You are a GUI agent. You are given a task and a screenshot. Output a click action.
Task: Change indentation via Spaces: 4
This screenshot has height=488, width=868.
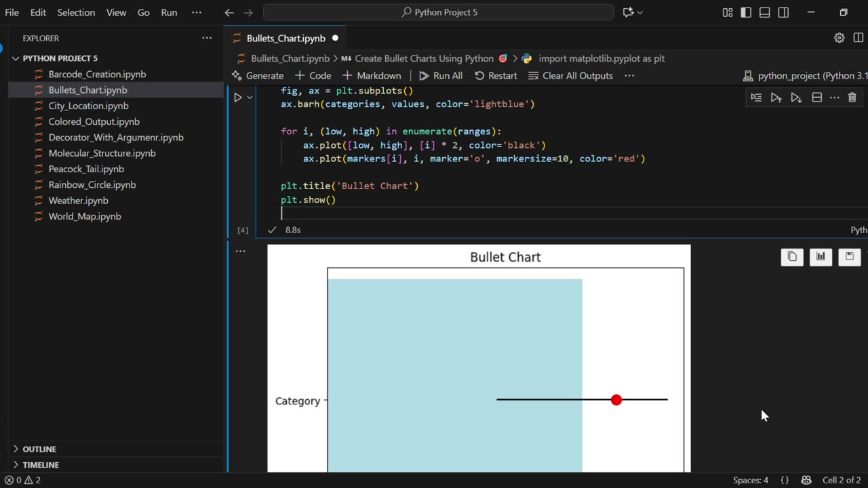[750, 480]
